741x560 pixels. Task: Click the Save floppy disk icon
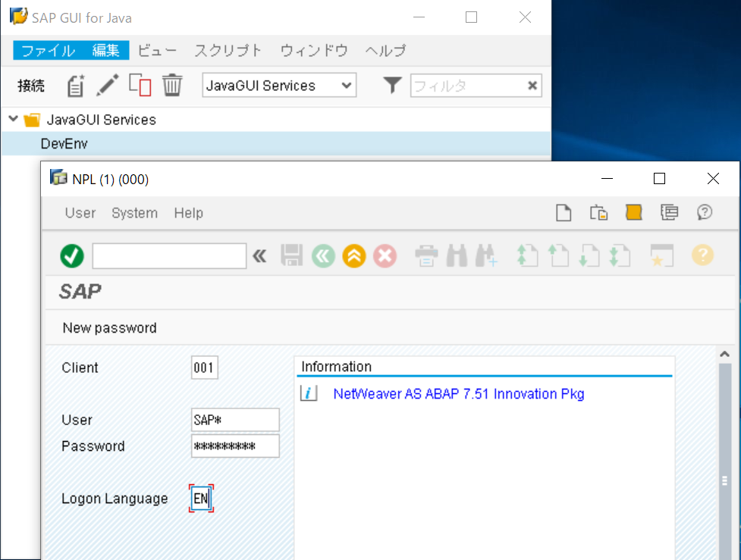pyautogui.click(x=291, y=255)
